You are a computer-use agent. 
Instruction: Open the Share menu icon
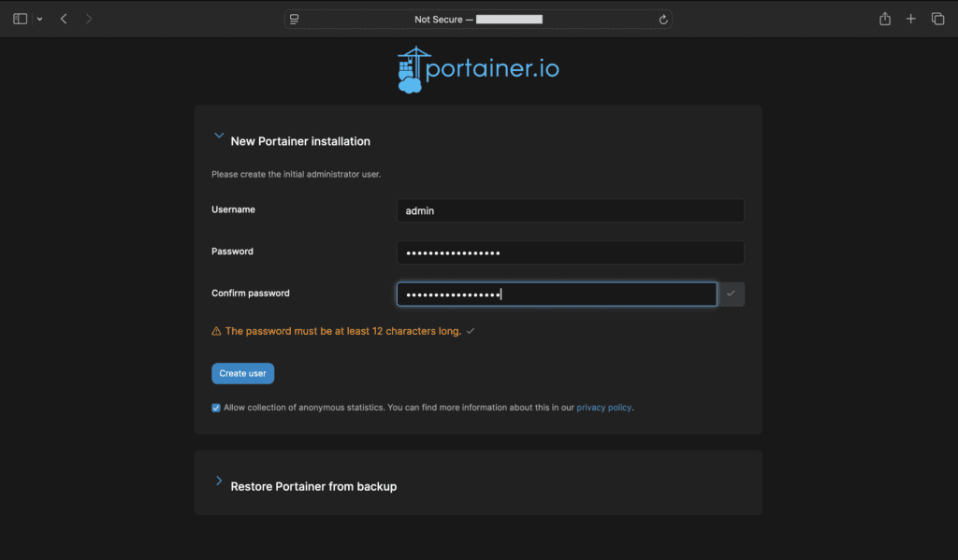pos(884,19)
